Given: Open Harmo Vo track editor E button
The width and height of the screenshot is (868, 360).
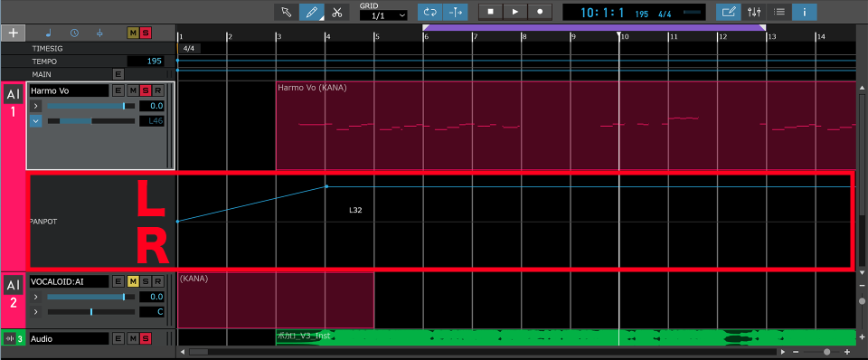Looking at the screenshot, I should coord(118,90).
